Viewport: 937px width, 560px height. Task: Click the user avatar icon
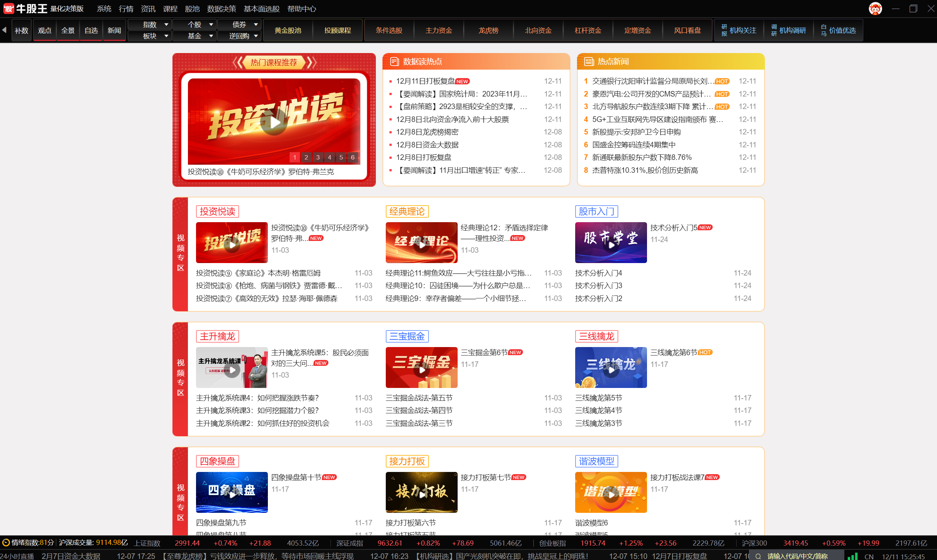(x=875, y=9)
